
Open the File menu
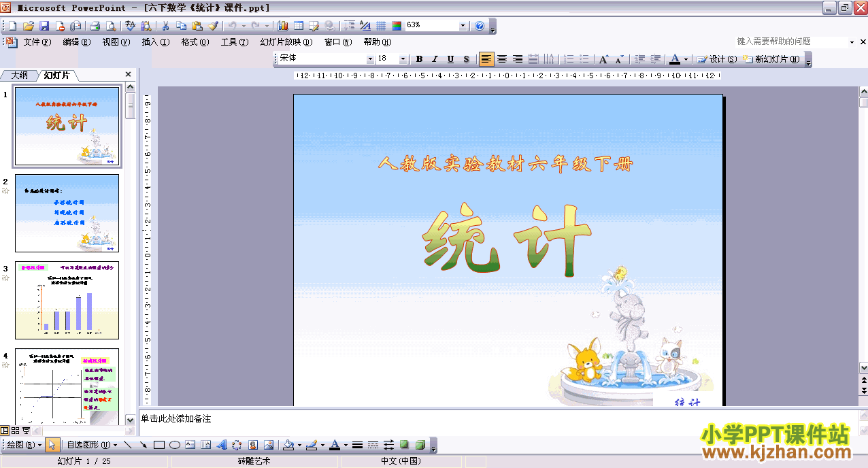(37, 42)
